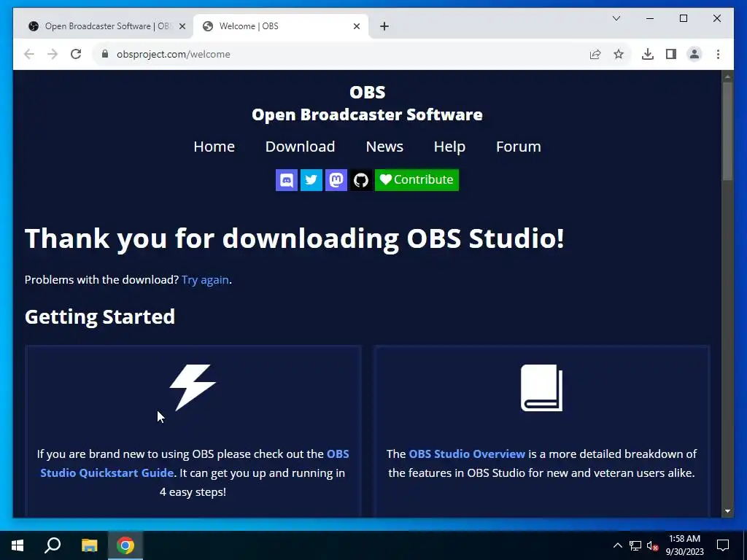Open the Help navigation item
This screenshot has height=560, width=747.
click(449, 147)
